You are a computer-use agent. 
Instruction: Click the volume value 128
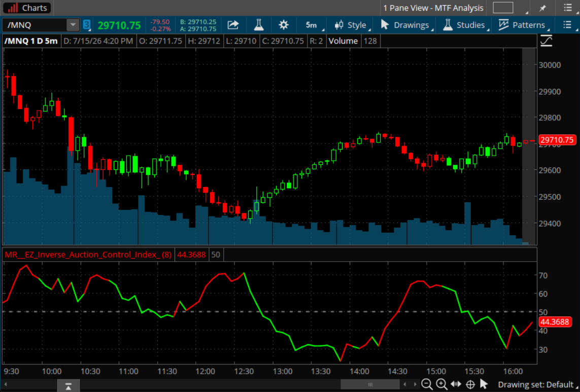coord(370,41)
